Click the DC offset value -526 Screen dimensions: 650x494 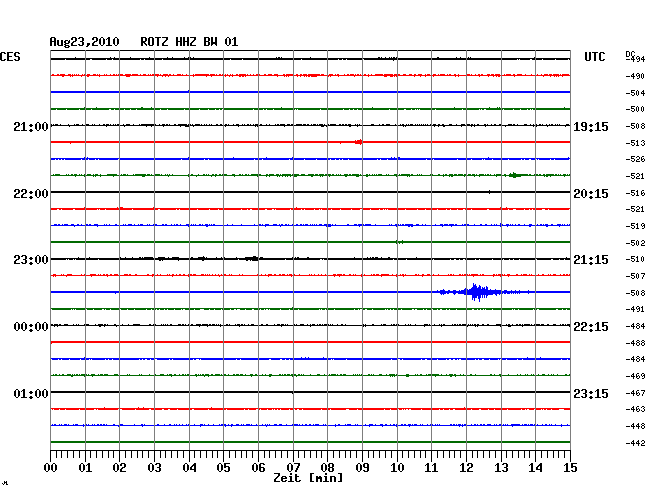pyautogui.click(x=635, y=159)
